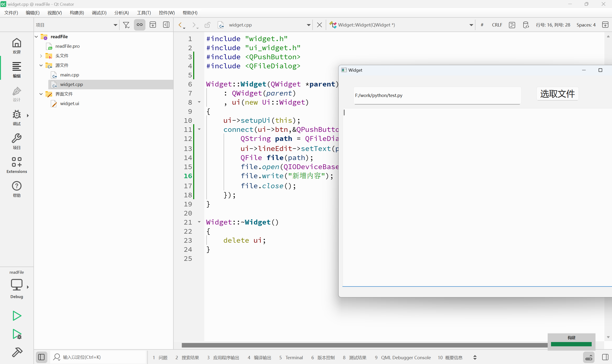This screenshot has height=364, width=612.
Task: Select main.cpp in project tree
Action: coord(70,75)
